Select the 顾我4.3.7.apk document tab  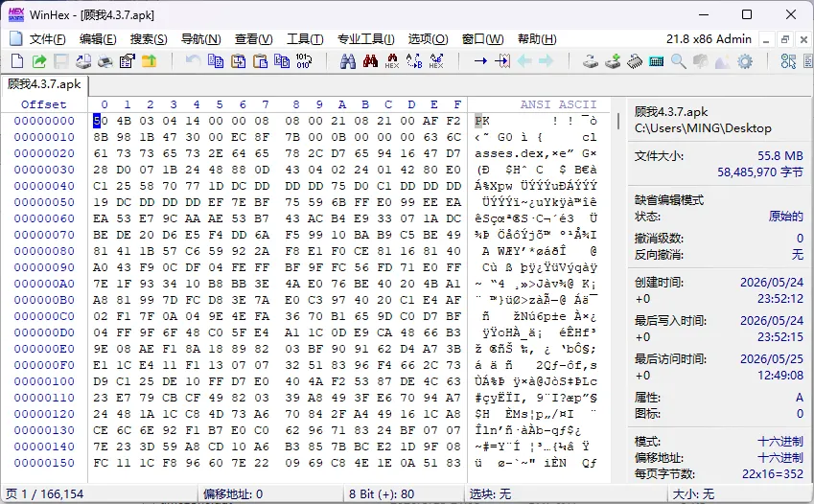click(x=44, y=84)
